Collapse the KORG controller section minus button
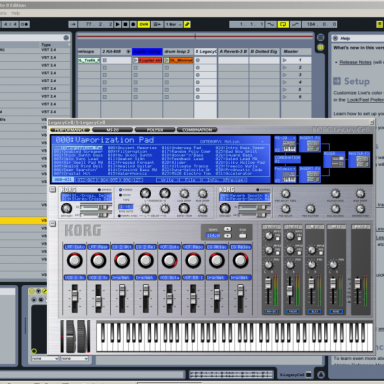The width and height of the screenshot is (384, 384). coord(53,224)
